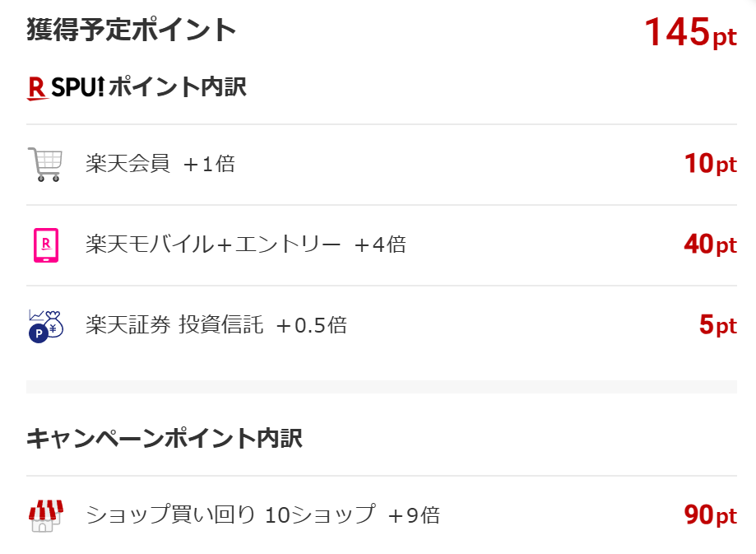Click the +9倍 multiplier text

(x=414, y=515)
